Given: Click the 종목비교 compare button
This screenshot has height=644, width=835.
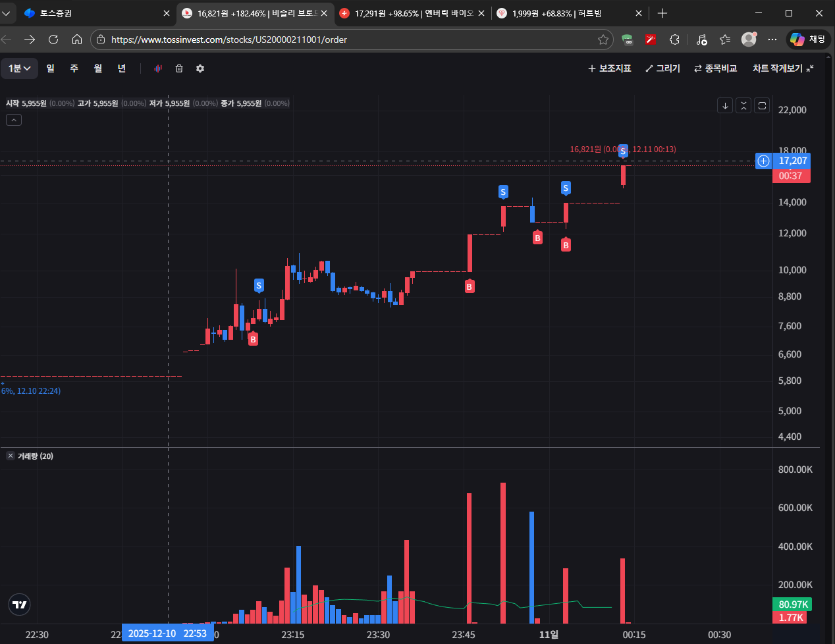Looking at the screenshot, I should pos(715,68).
